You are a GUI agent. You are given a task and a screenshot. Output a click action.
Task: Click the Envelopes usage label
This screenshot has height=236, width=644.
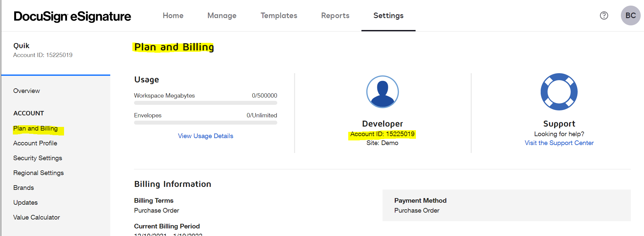tap(148, 115)
